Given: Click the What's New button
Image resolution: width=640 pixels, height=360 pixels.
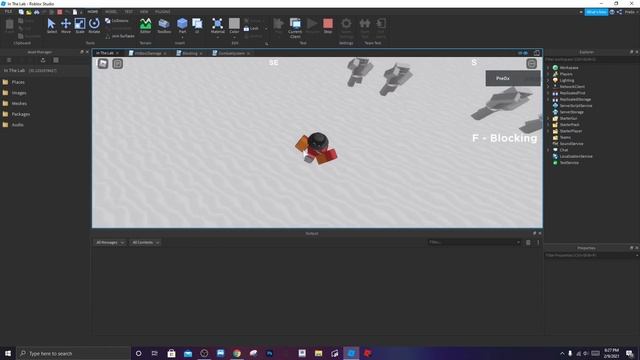Looking at the screenshot, I should tap(596, 12).
